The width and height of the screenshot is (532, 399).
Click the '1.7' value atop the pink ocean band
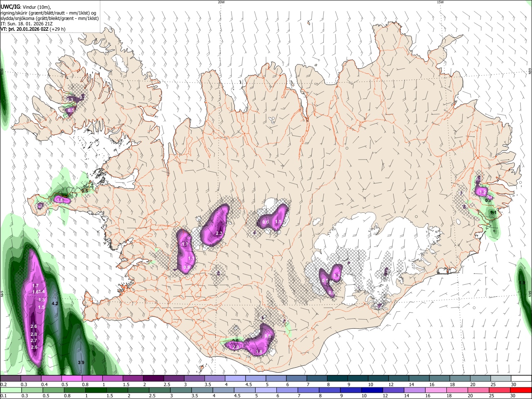[35, 286]
